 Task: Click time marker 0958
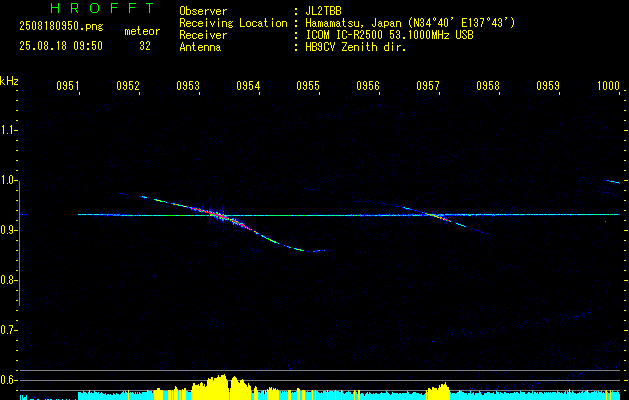click(488, 86)
